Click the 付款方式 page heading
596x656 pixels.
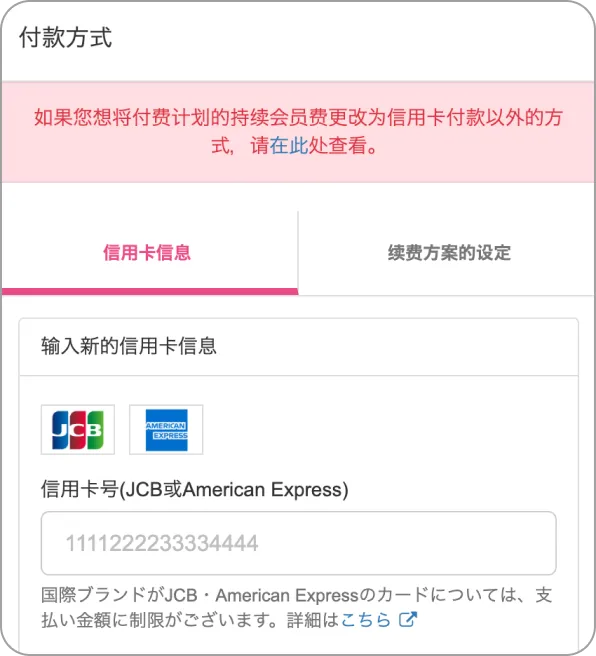[66, 37]
